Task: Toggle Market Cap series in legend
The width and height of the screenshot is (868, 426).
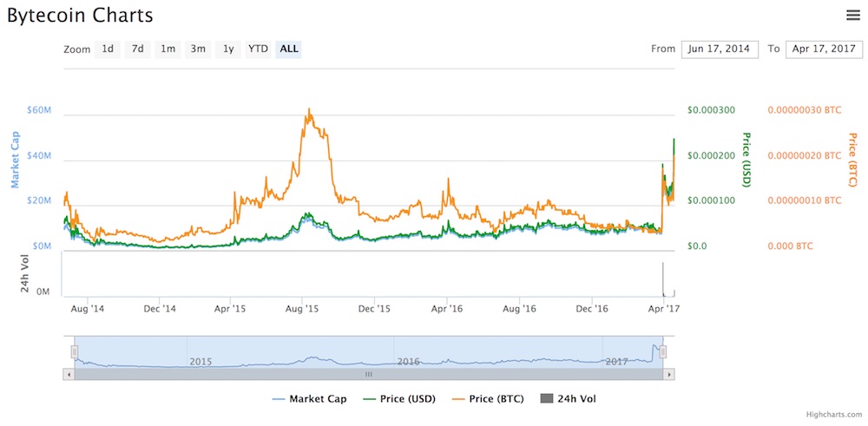Action: 310,399
